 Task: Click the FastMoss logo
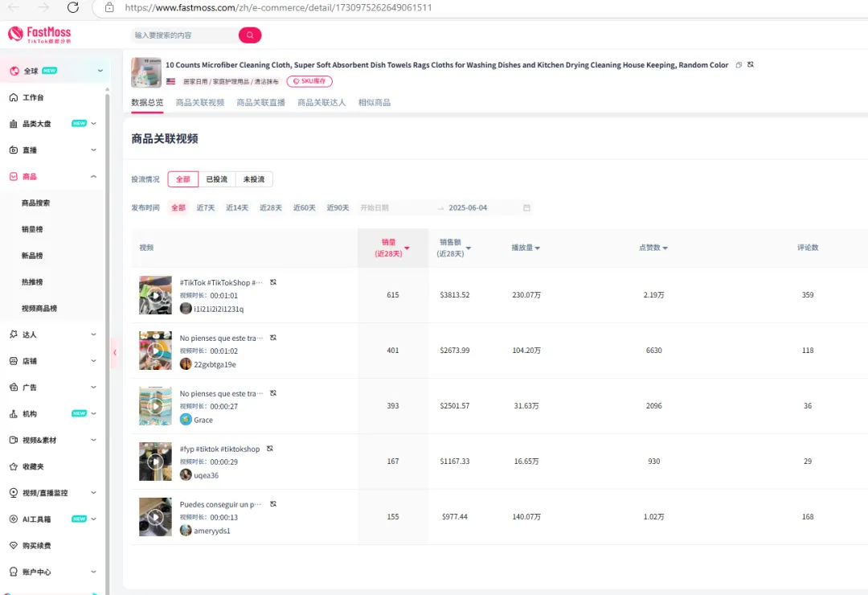click(40, 35)
